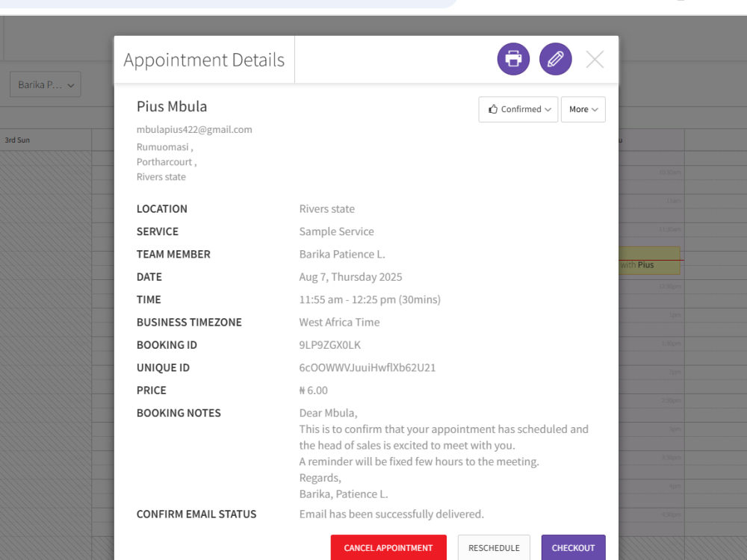Viewport: 747px width, 560px height.
Task: Open the Barika P... staff dropdown
Action: coord(46,85)
